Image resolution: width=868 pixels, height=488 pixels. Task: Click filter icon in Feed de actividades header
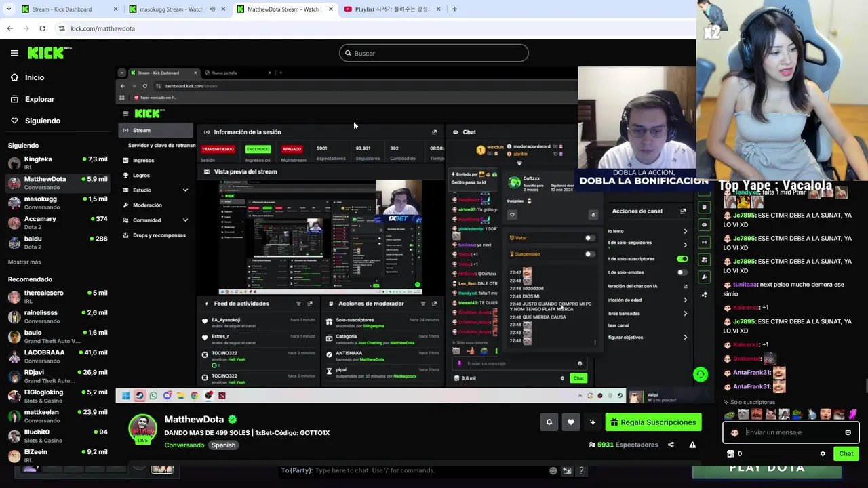point(298,304)
